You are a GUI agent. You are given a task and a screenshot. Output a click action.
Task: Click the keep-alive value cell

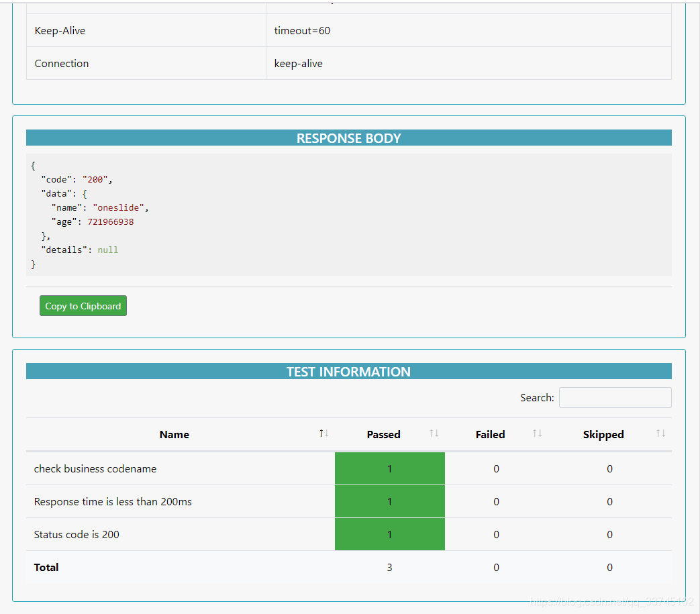click(x=468, y=63)
